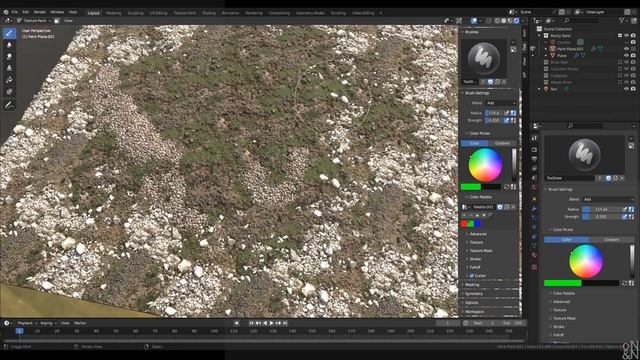Select the Smear tool in viewport toolbar
The width and height of the screenshot is (640, 360).
click(x=9, y=57)
